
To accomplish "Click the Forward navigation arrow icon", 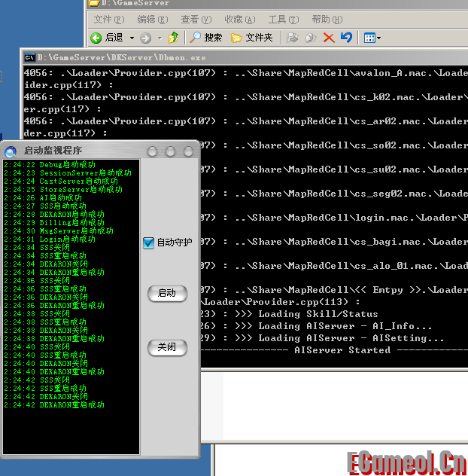I will (x=145, y=38).
